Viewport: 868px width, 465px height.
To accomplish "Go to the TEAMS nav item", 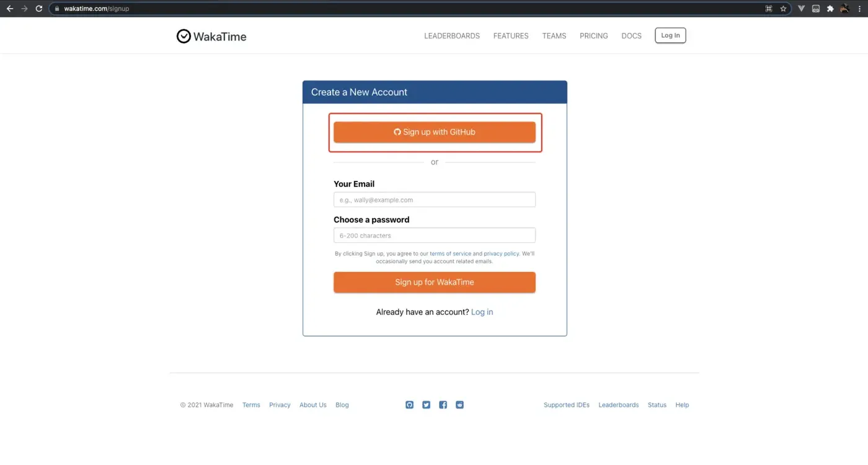I will (554, 36).
